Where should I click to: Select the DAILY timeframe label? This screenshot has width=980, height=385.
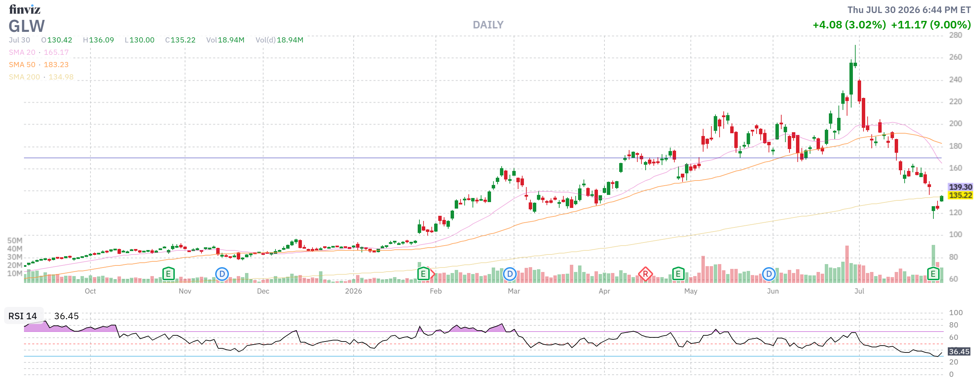tap(488, 25)
